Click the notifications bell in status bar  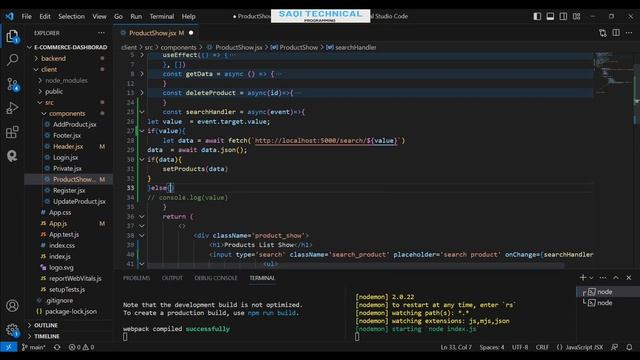629,347
